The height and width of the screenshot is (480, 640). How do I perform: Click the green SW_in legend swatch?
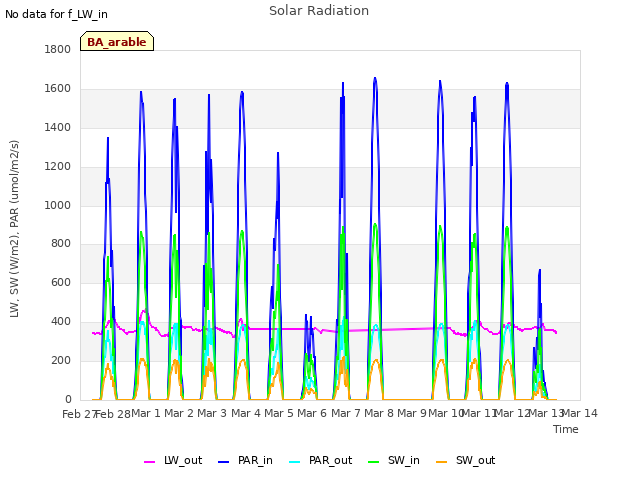[x=373, y=462]
